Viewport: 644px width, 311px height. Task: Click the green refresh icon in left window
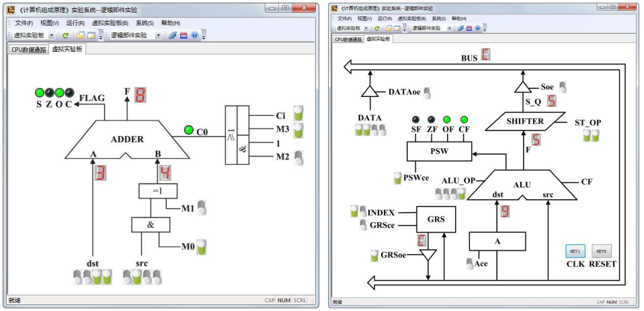(x=65, y=35)
